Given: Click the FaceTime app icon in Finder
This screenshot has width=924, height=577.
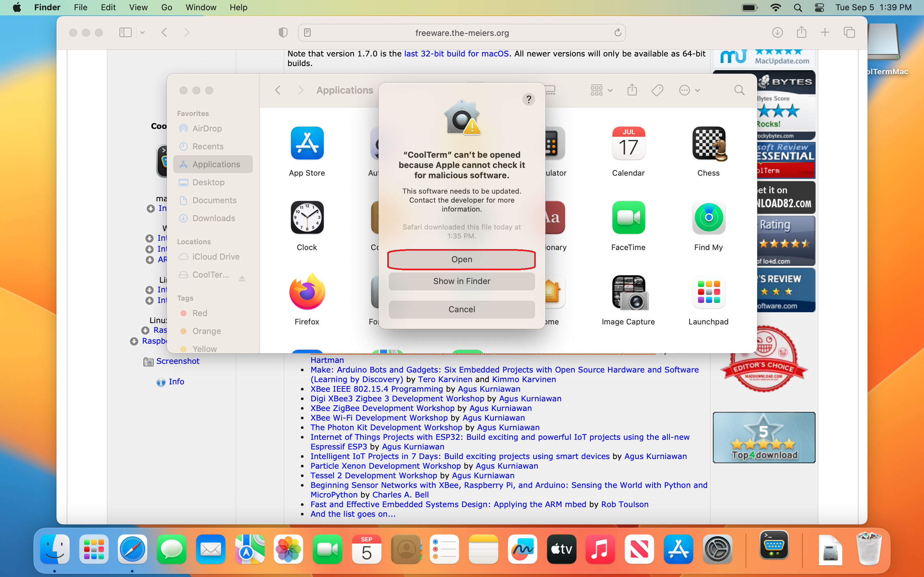Looking at the screenshot, I should [628, 218].
